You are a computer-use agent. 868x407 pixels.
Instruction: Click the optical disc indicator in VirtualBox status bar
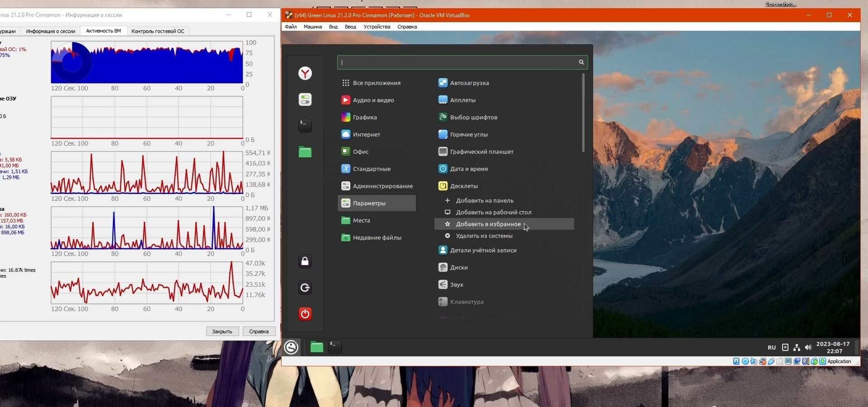745,361
